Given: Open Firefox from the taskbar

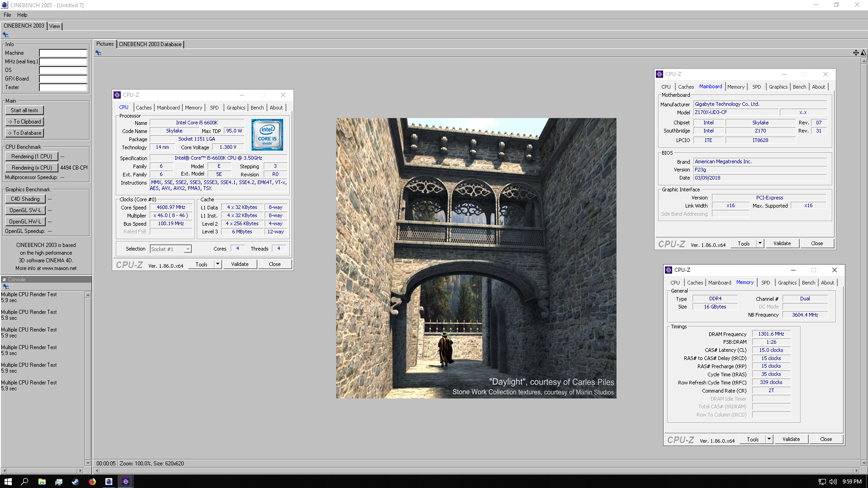Looking at the screenshot, I should tap(92, 482).
